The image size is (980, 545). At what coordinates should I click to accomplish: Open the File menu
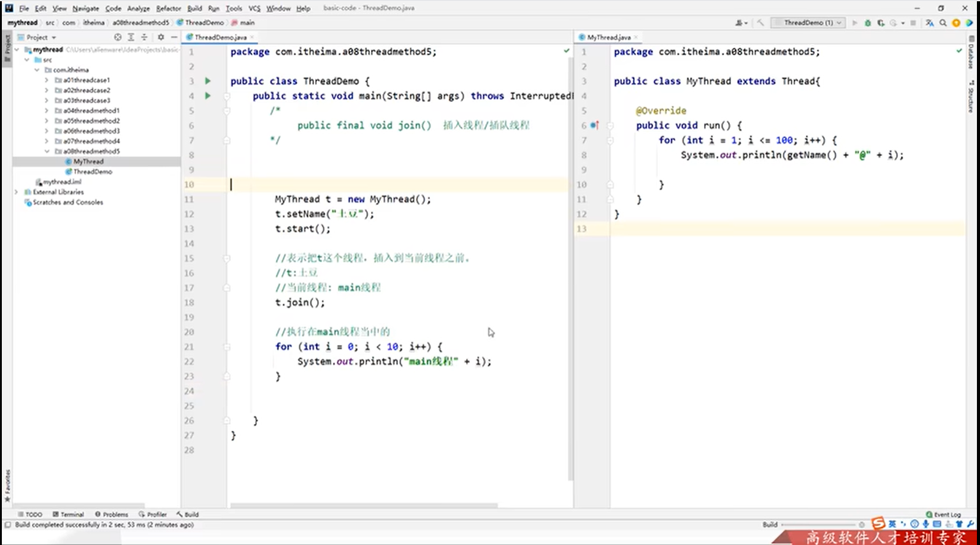click(x=24, y=9)
